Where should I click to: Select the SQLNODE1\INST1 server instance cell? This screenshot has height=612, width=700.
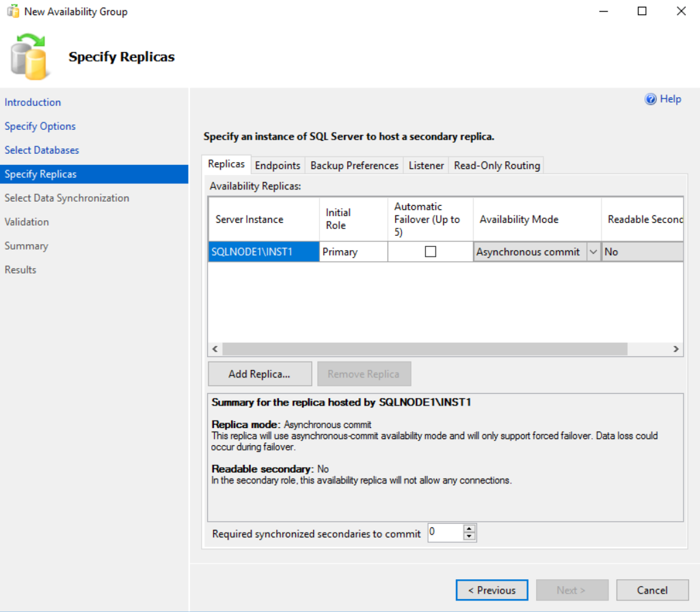[x=263, y=252]
